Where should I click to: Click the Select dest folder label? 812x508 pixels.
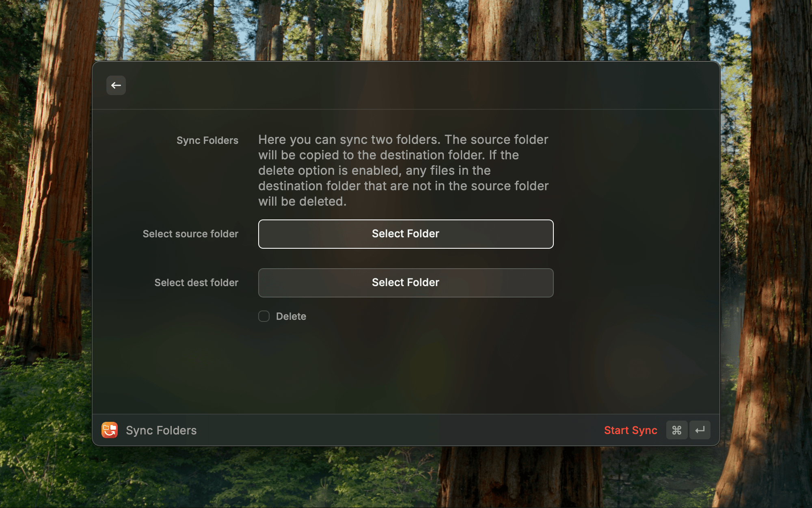click(197, 283)
